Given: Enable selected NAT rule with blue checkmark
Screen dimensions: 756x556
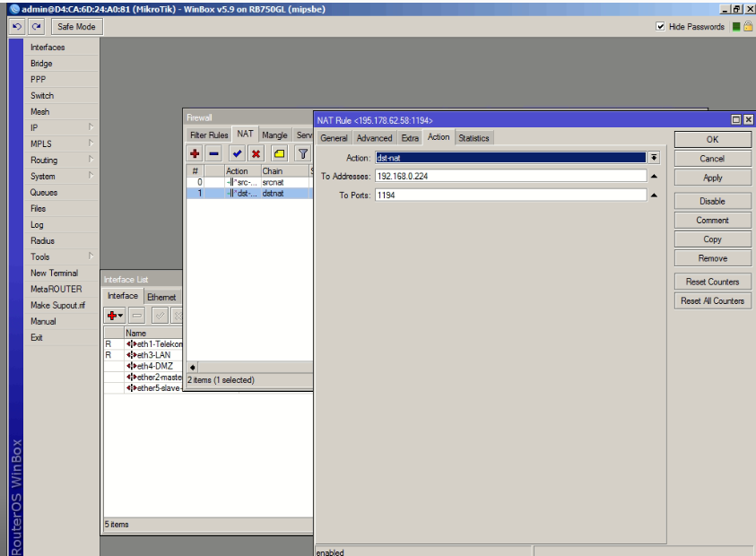Looking at the screenshot, I should point(237,154).
